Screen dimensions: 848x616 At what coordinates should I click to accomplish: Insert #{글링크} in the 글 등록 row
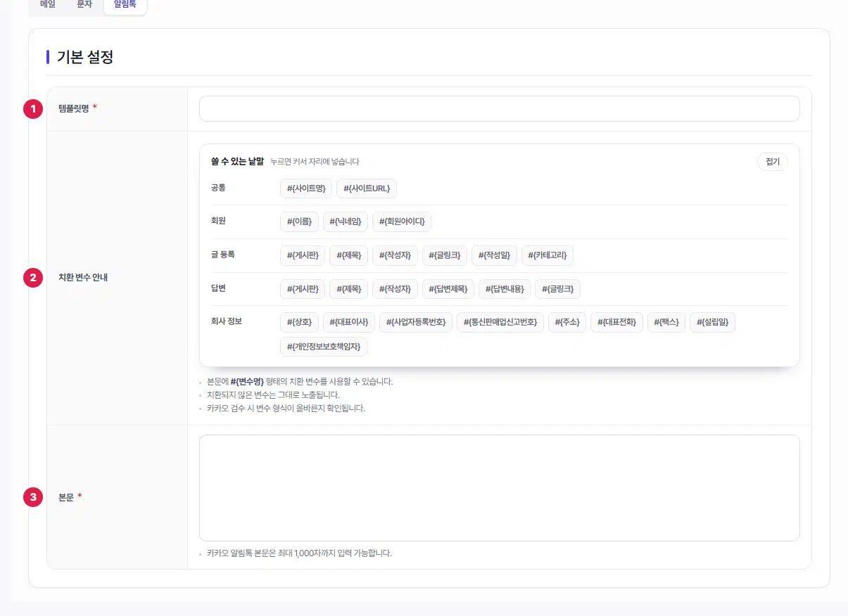(445, 255)
